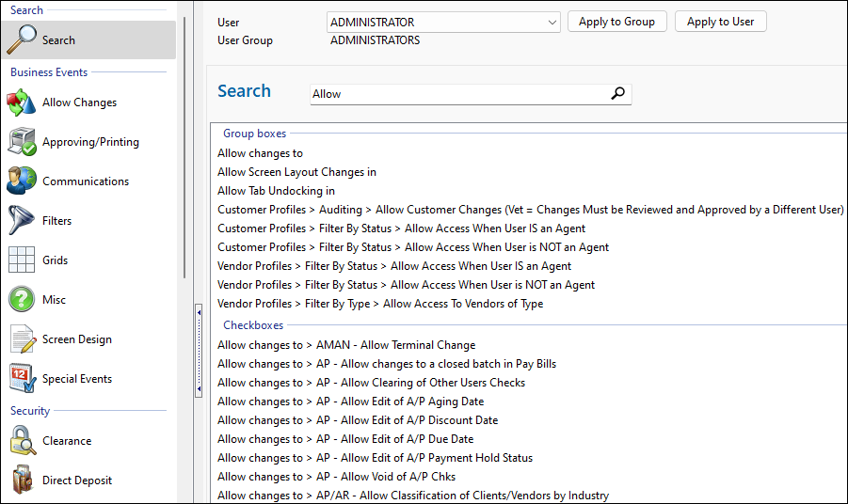
Task: Click the magnifier button in search field
Action: pyautogui.click(x=617, y=94)
